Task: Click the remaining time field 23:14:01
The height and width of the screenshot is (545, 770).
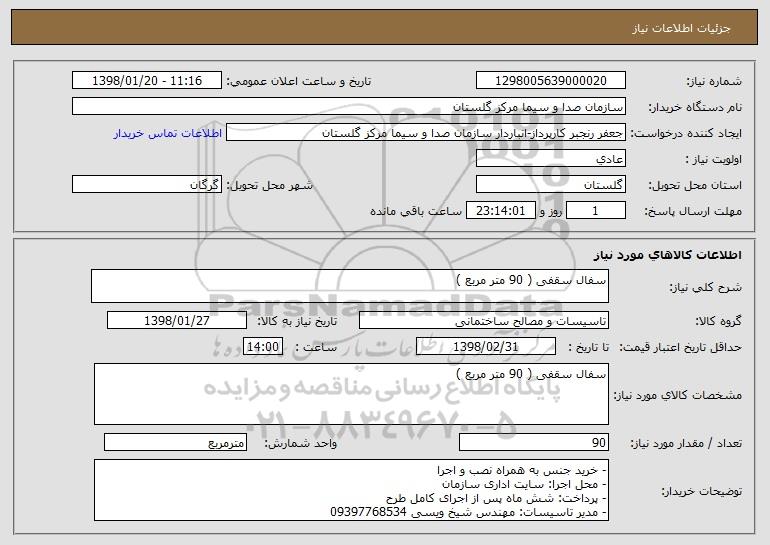Action: (x=500, y=211)
